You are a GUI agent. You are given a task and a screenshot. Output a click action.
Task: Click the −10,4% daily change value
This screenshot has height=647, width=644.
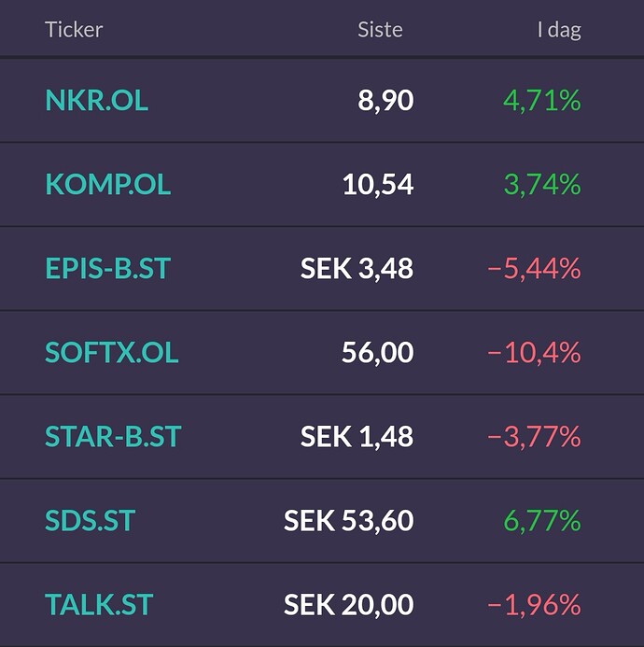tap(534, 353)
